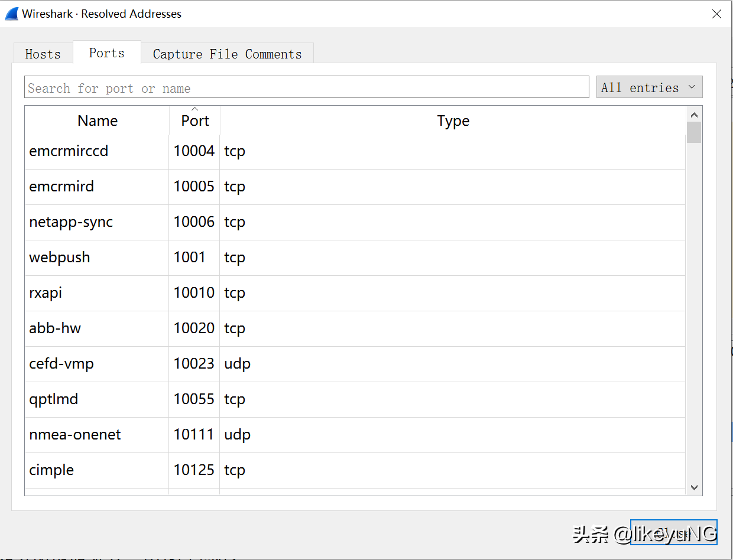Click port number 10004
The width and height of the screenshot is (733, 560).
pos(194,151)
